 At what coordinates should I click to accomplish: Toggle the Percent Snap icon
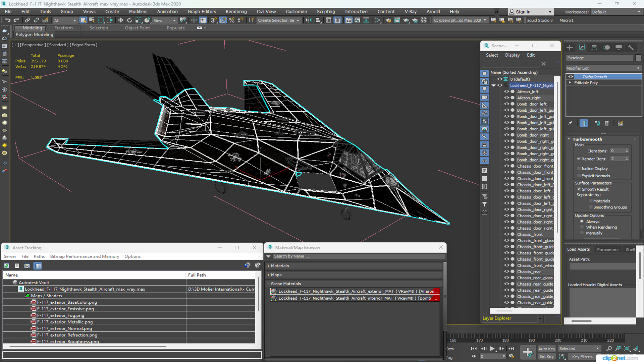231,20
